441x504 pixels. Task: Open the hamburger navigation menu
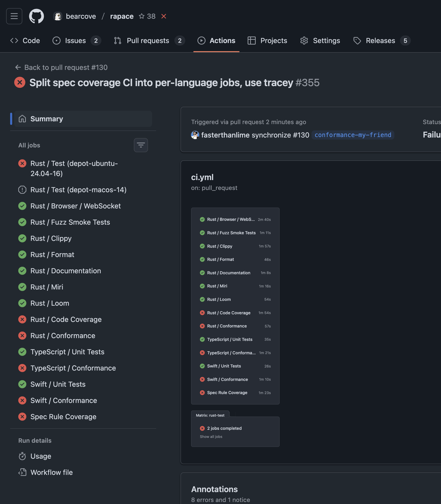pos(14,16)
